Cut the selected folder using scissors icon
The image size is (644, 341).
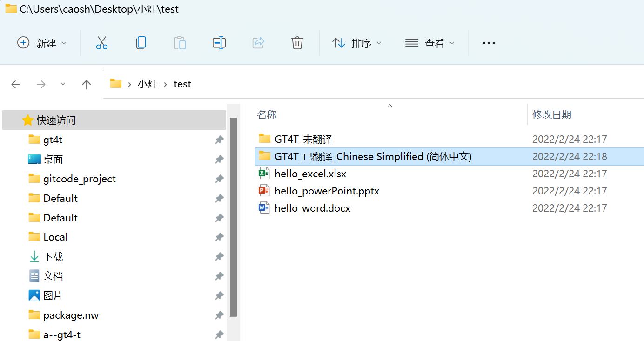point(102,43)
